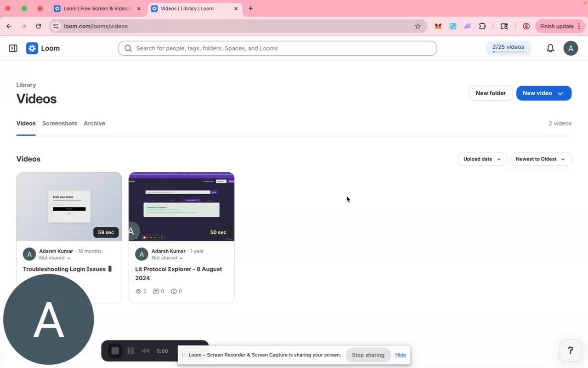This screenshot has width=588, height=368.
Task: Click the 2 videos count text
Action: pyautogui.click(x=560, y=123)
